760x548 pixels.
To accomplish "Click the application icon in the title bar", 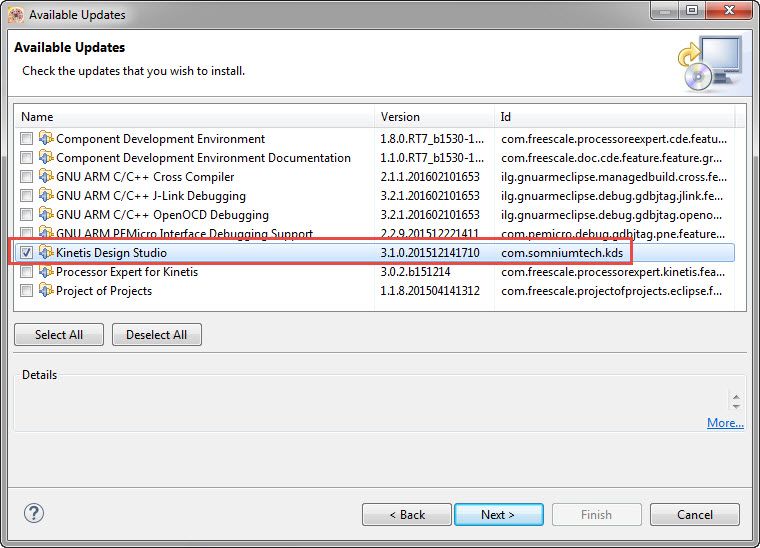I will (16, 15).
